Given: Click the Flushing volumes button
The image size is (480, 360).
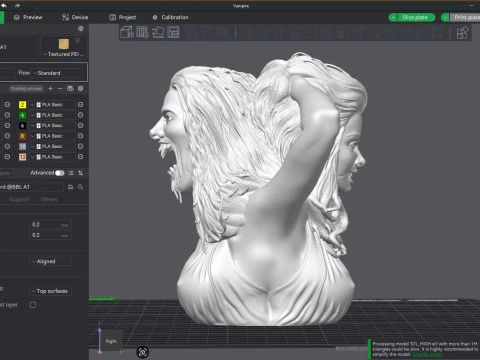Looking at the screenshot, I should 26,89.
